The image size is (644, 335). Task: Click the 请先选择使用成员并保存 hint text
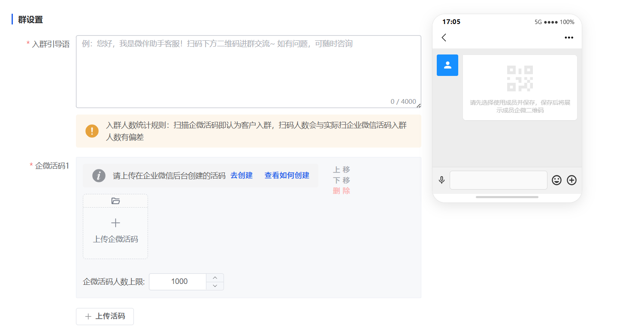pos(520,106)
